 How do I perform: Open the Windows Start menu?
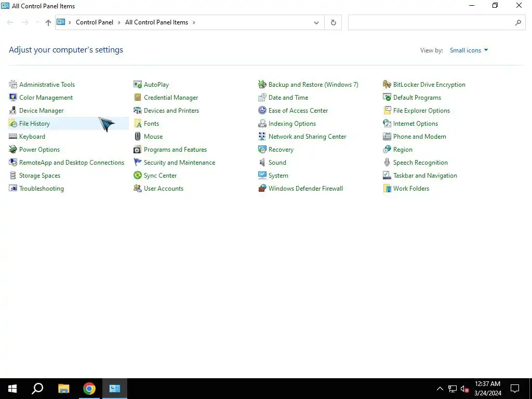12,389
